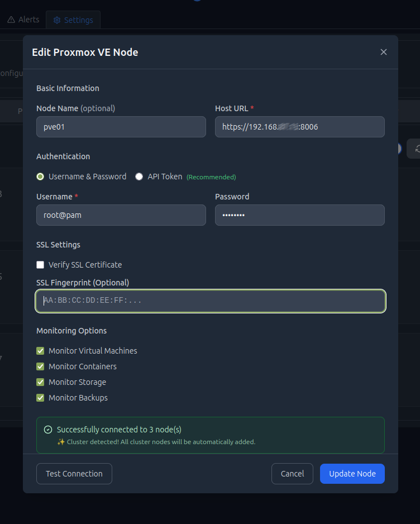Click the Successfully connected to 3 node(s) message

coord(119,430)
